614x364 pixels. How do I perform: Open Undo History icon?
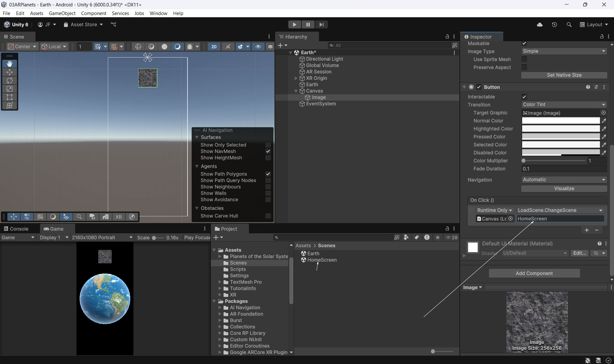pyautogui.click(x=554, y=25)
